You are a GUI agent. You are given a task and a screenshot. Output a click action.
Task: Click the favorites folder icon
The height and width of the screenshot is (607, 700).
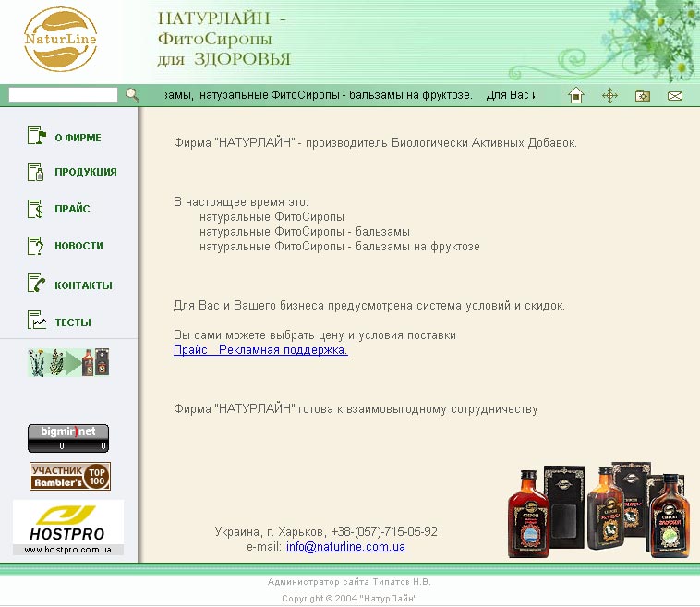click(643, 95)
